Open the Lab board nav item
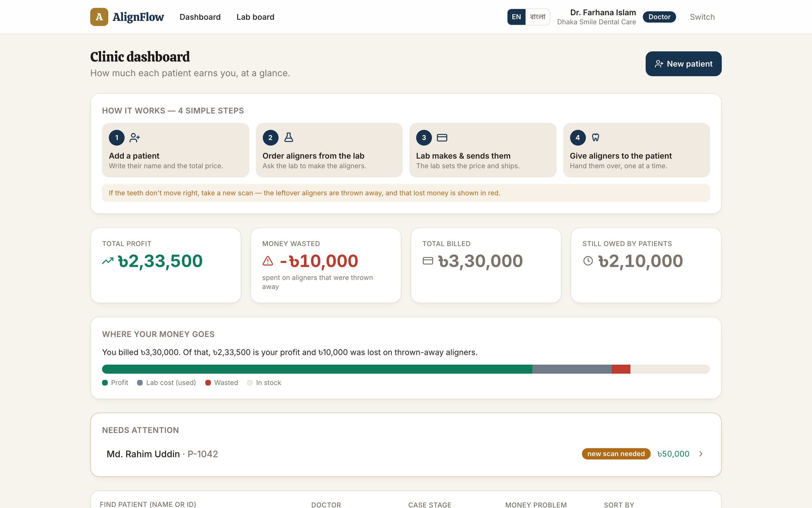Screen dimensions: 812x508 pos(255,17)
